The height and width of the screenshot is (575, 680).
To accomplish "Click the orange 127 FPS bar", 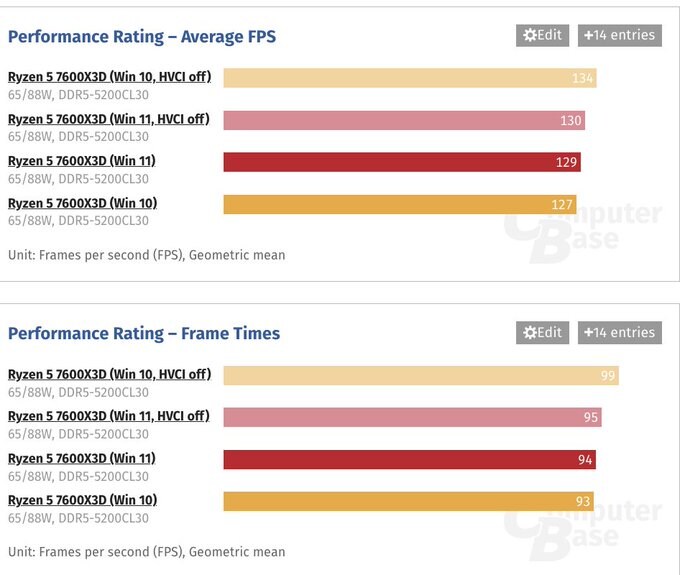I will tap(399, 204).
